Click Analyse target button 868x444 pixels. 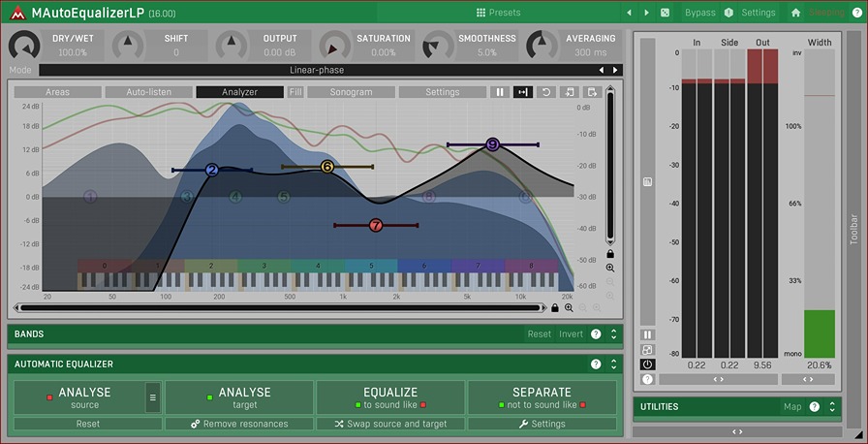point(239,397)
